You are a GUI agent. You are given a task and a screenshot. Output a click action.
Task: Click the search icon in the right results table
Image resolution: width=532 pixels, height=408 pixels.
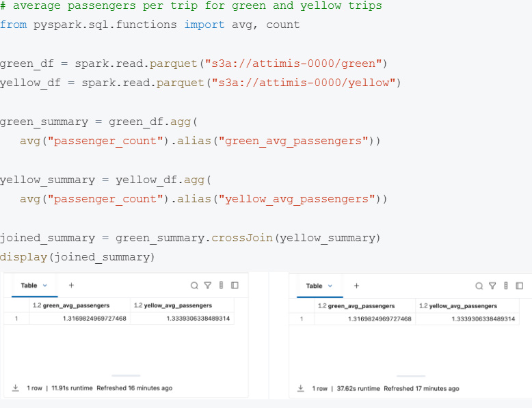coord(479,286)
